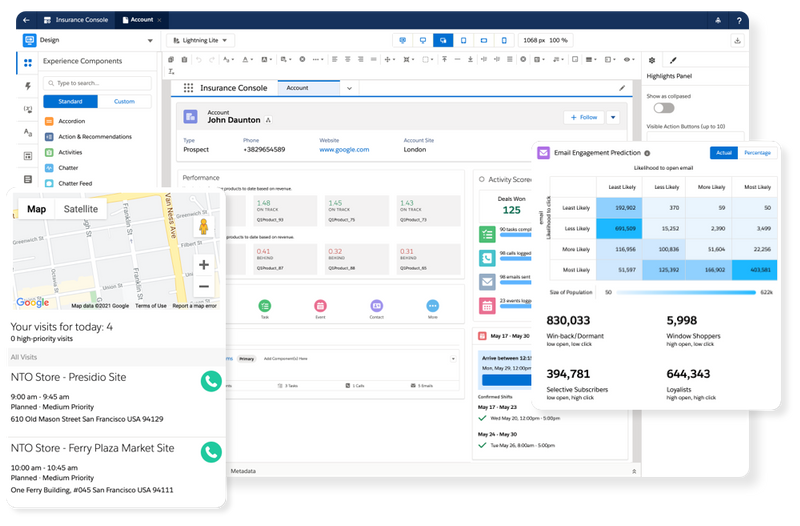Click the 691,509 heatmap cell
800x526 pixels.
click(x=619, y=229)
